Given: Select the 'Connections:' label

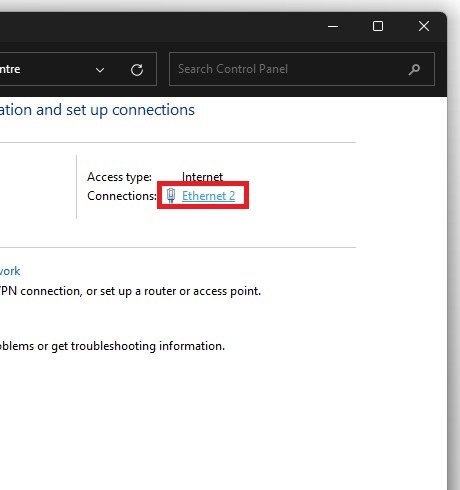Looking at the screenshot, I should click(x=122, y=196).
